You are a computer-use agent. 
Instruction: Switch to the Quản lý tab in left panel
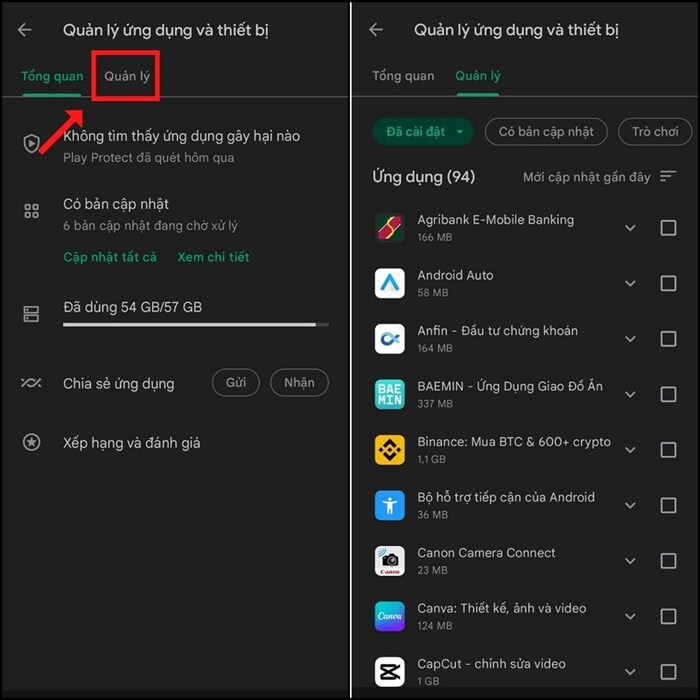(x=126, y=77)
